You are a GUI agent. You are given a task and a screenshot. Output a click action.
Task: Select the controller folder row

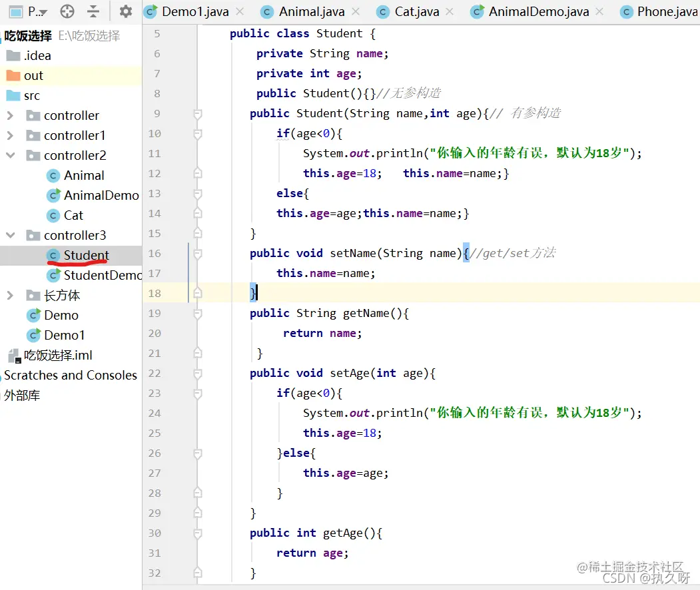coord(71,116)
